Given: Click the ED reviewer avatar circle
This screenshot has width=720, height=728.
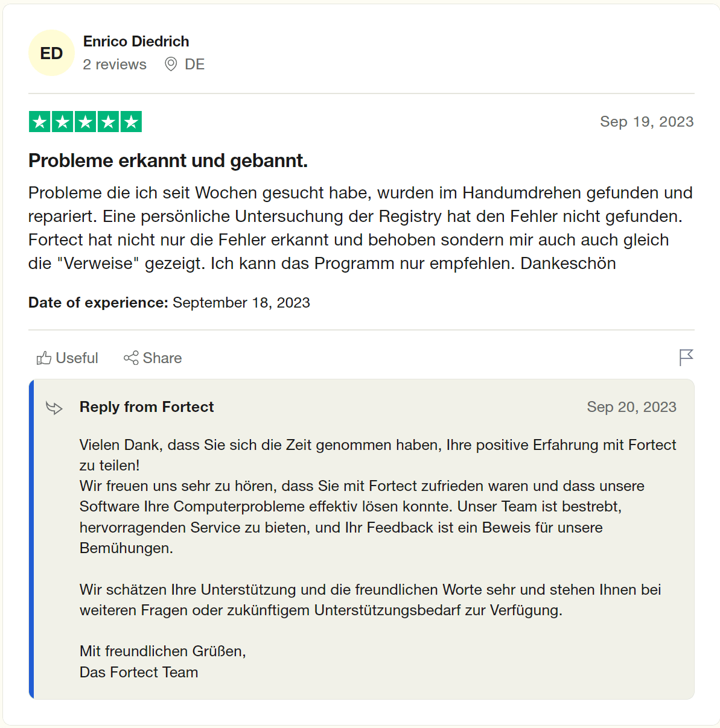Looking at the screenshot, I should click(51, 53).
